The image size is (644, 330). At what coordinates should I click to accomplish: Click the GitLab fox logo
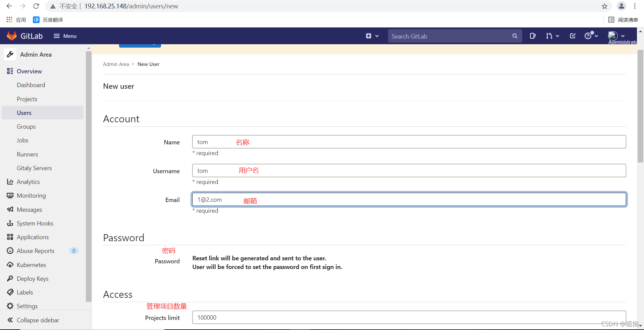tap(12, 36)
